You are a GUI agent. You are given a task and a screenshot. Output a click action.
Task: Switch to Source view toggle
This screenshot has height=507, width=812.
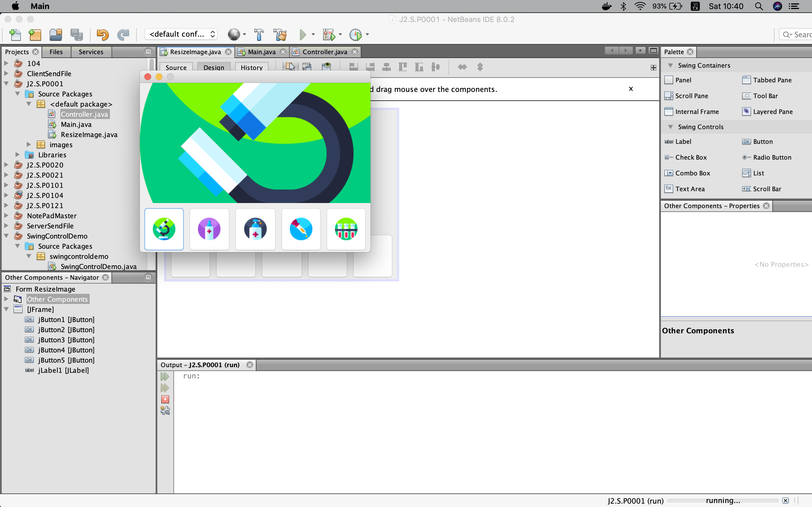click(176, 67)
